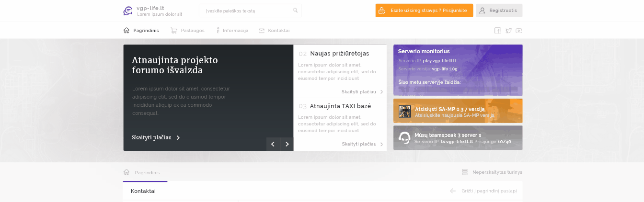Click chevron beside TAXI bazė Skaityti plačiau
This screenshot has width=644, height=202.
382,144
